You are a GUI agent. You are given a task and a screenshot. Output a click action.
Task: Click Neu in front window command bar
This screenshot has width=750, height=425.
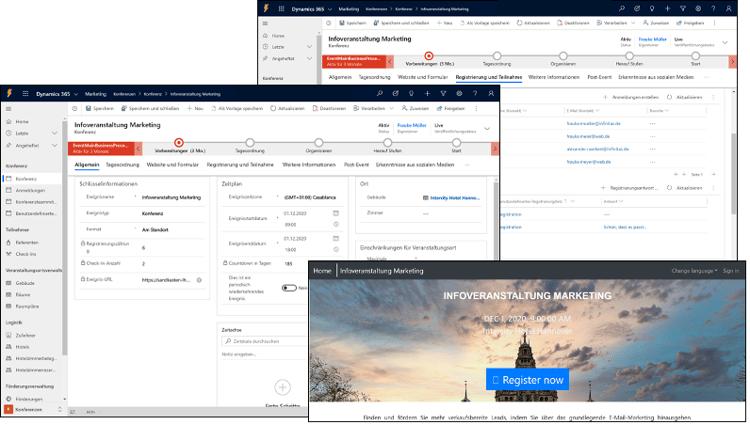[195, 109]
